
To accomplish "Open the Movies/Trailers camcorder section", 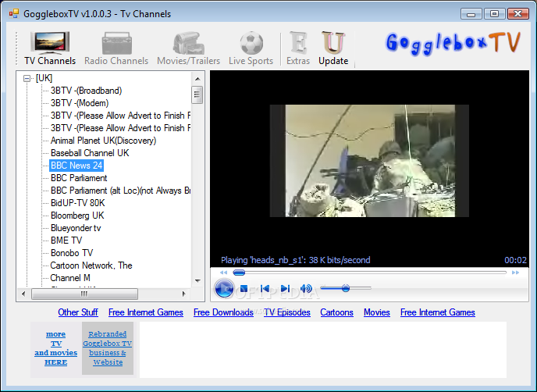I will [x=188, y=48].
